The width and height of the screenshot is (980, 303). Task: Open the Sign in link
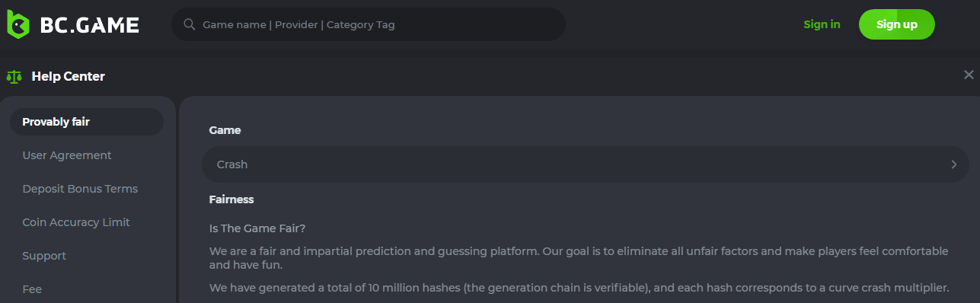pos(822,24)
